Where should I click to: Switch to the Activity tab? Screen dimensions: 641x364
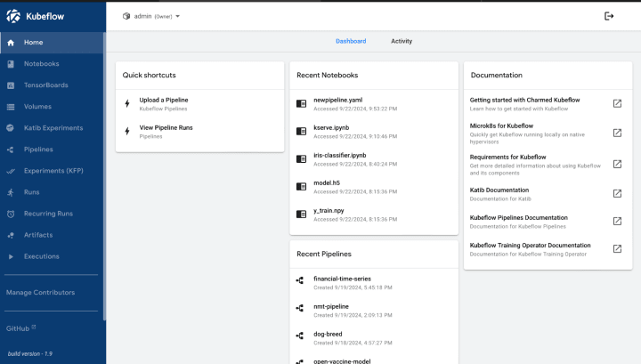click(402, 41)
